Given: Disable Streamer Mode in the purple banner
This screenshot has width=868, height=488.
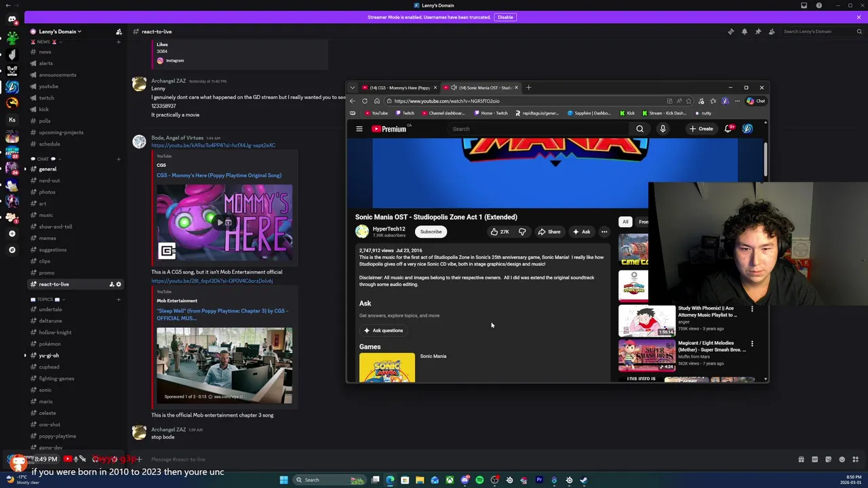Looking at the screenshot, I should 505,17.
